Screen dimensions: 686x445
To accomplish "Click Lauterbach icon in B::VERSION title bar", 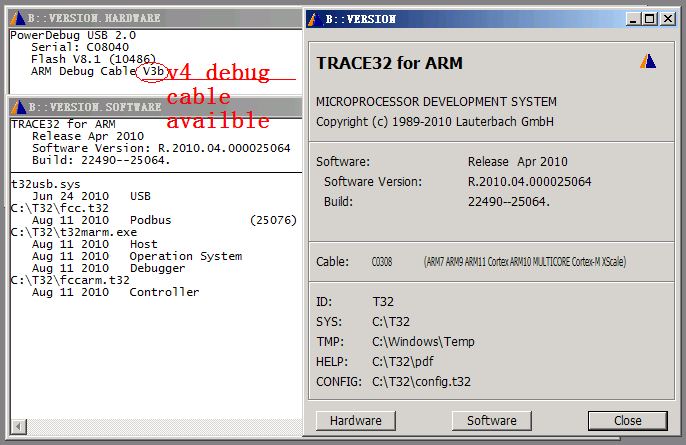I will click(x=315, y=19).
